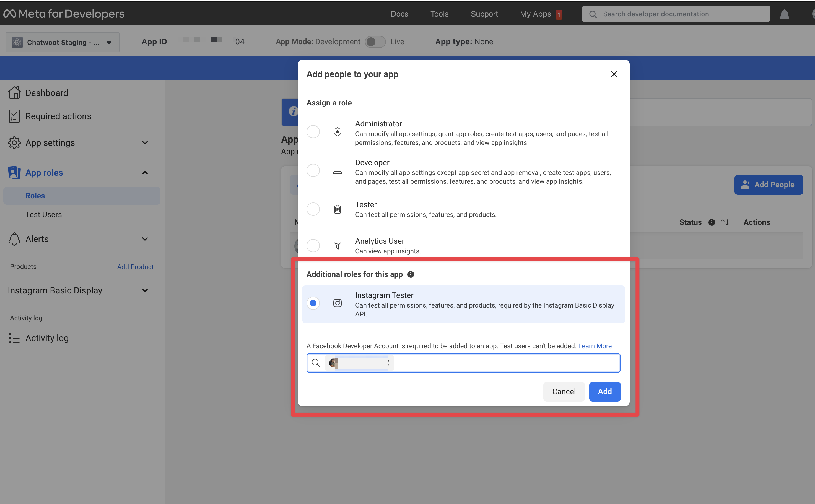815x504 pixels.
Task: Click the App roles sidebar icon
Action: 13,172
